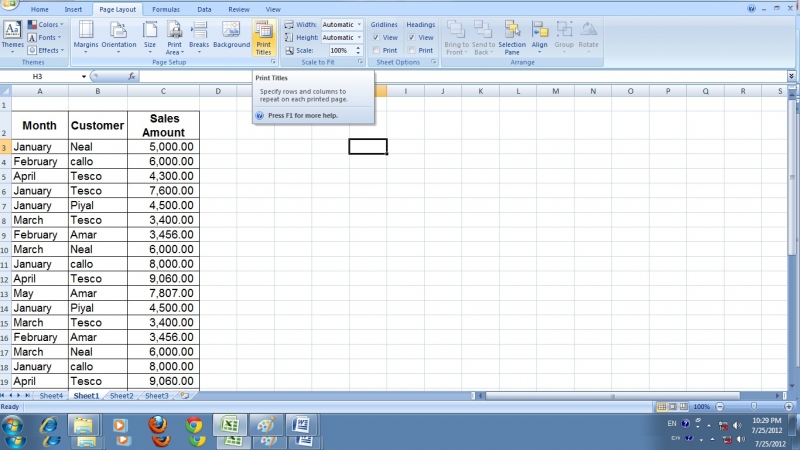The width and height of the screenshot is (800, 450).
Task: Open Firefox from the taskbar
Action: [x=157, y=426]
